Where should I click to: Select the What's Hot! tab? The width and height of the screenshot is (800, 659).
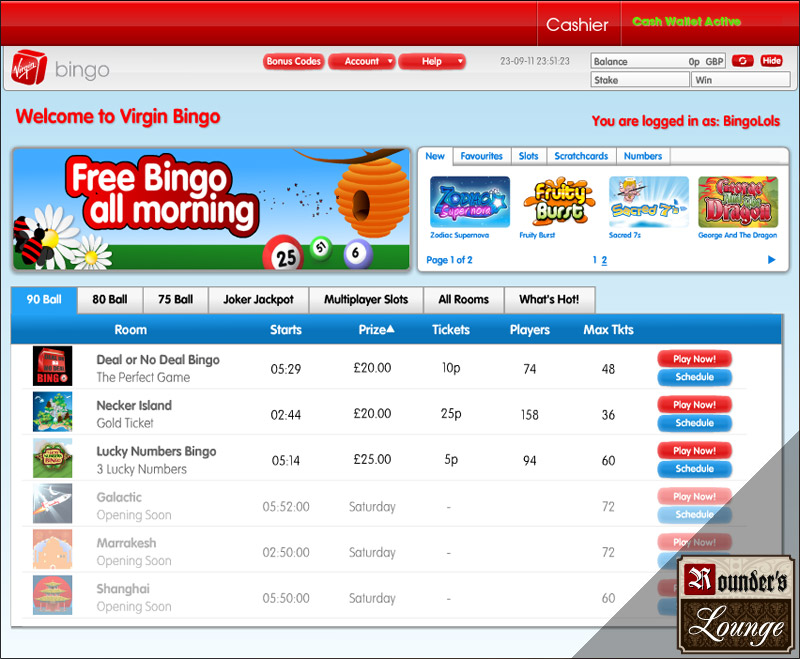tap(549, 299)
